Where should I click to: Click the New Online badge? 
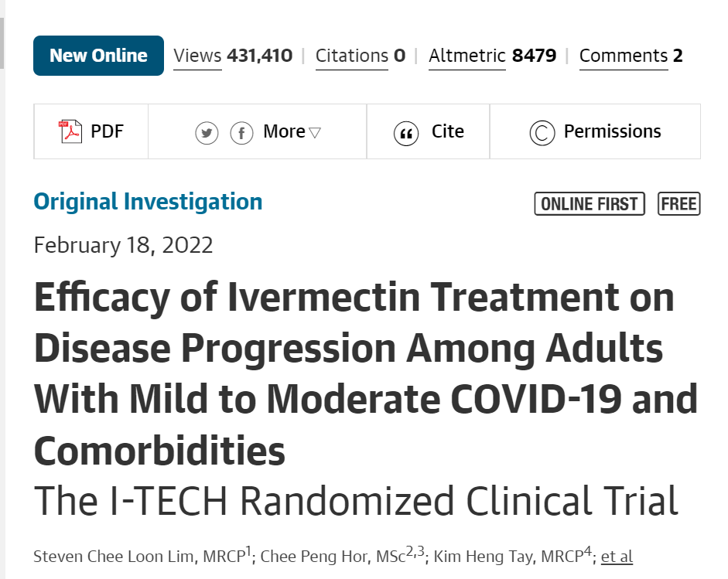point(98,56)
